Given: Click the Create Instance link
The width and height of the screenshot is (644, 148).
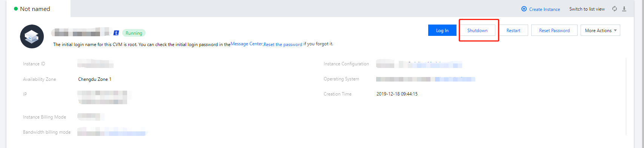Looking at the screenshot, I should 544,9.
